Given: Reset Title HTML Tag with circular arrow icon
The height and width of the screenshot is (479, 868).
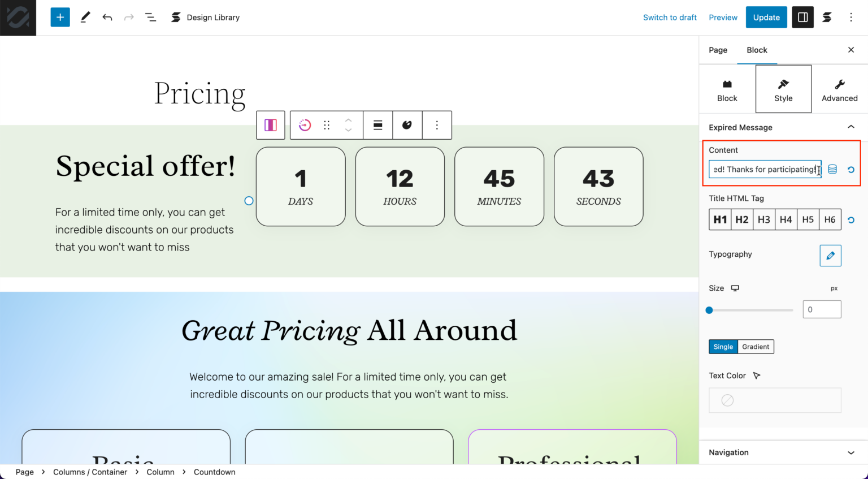Looking at the screenshot, I should (851, 219).
